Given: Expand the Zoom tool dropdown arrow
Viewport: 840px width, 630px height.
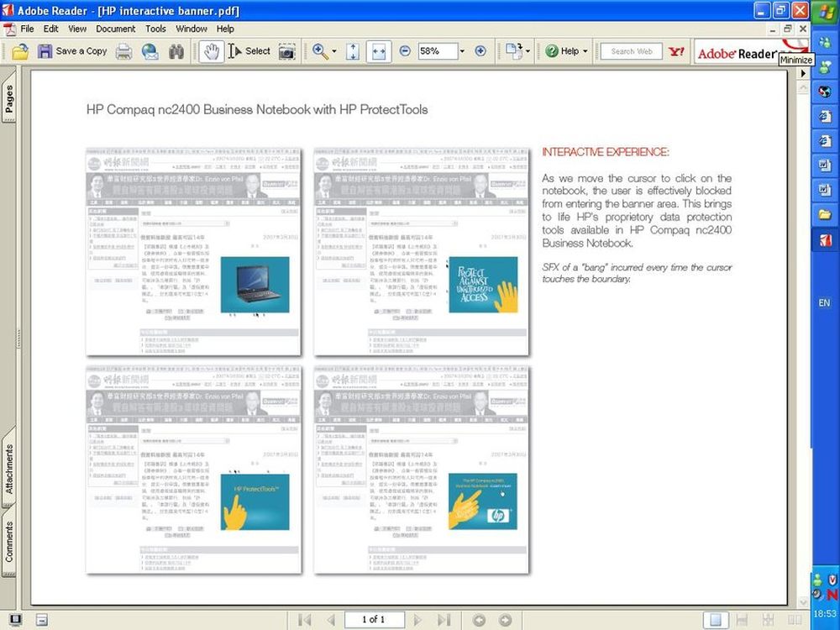Looking at the screenshot, I should [334, 51].
